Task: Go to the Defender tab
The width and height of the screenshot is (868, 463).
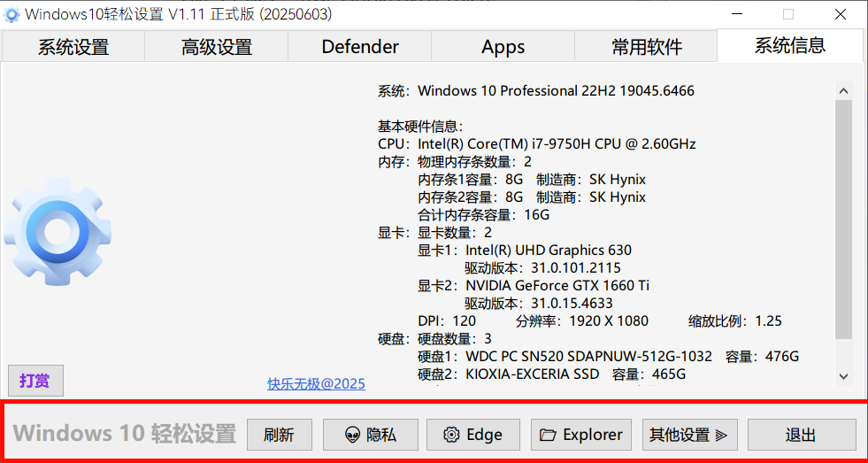Action: click(360, 47)
